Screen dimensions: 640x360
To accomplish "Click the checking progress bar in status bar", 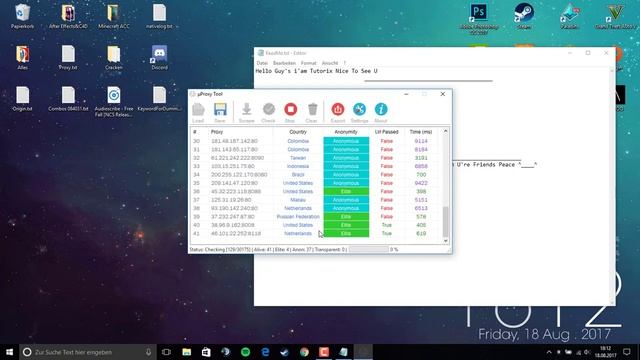I will pyautogui.click(x=369, y=249).
